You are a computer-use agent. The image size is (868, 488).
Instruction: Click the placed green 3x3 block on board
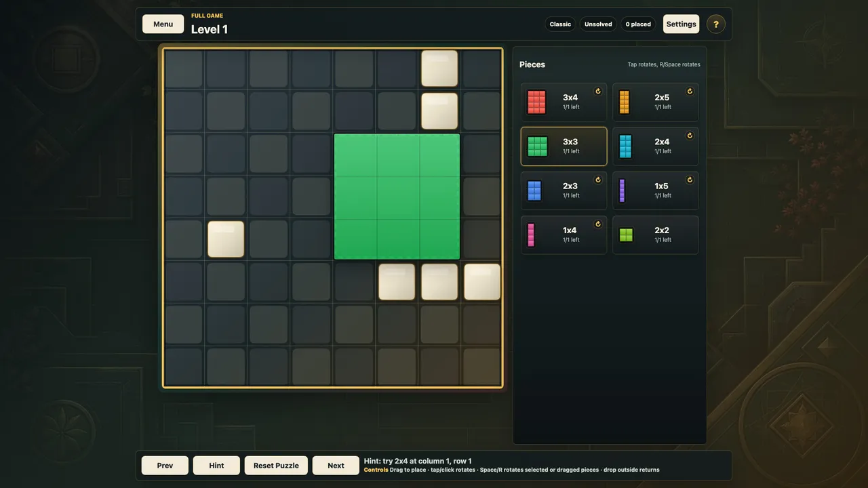point(397,197)
